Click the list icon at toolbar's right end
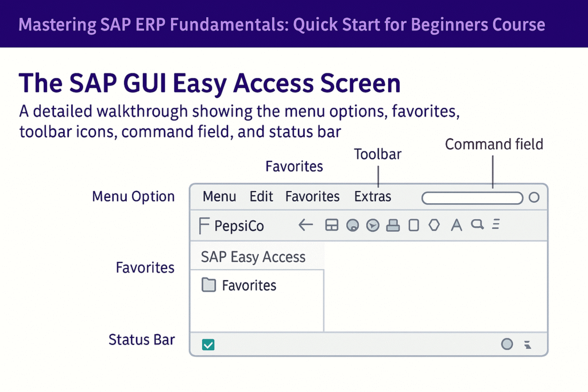The width and height of the screenshot is (588, 392). pyautogui.click(x=496, y=225)
